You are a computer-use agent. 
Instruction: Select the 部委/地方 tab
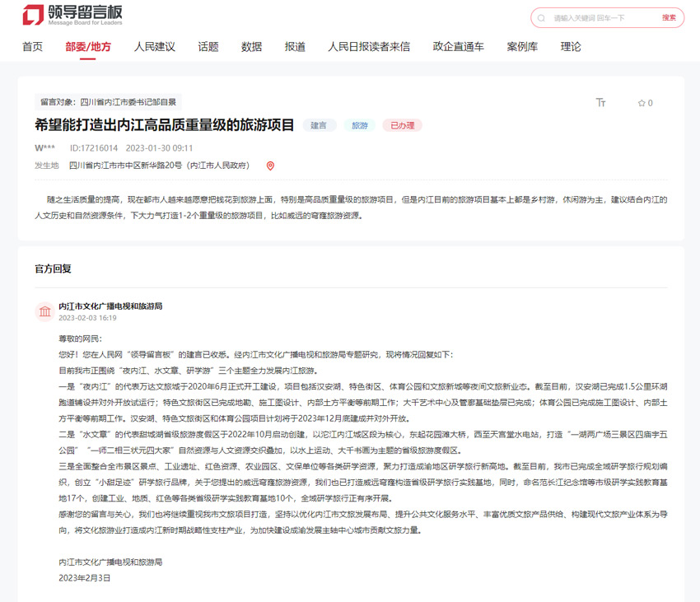coord(88,47)
